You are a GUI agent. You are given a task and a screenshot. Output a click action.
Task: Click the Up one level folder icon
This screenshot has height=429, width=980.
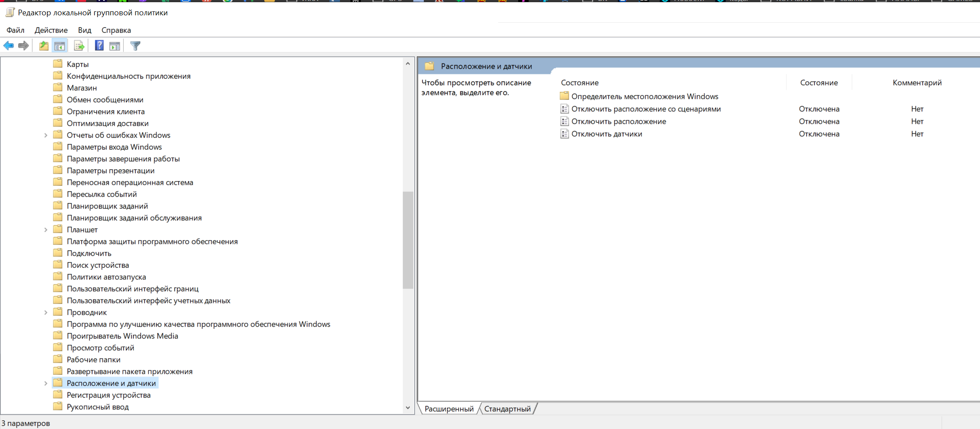click(44, 45)
